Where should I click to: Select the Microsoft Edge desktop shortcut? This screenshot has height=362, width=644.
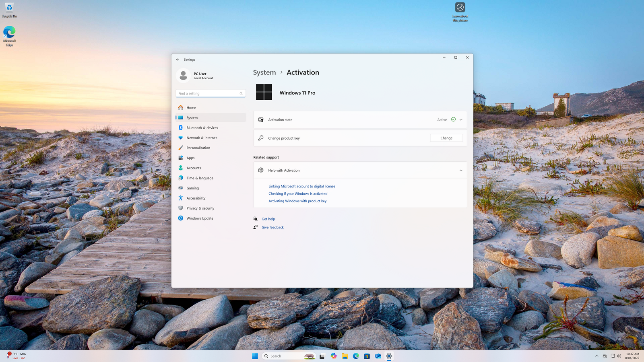9,36
